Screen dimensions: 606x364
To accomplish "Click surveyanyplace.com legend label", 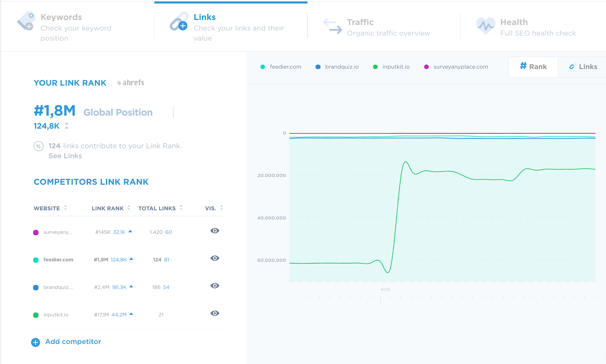I will [x=461, y=67].
